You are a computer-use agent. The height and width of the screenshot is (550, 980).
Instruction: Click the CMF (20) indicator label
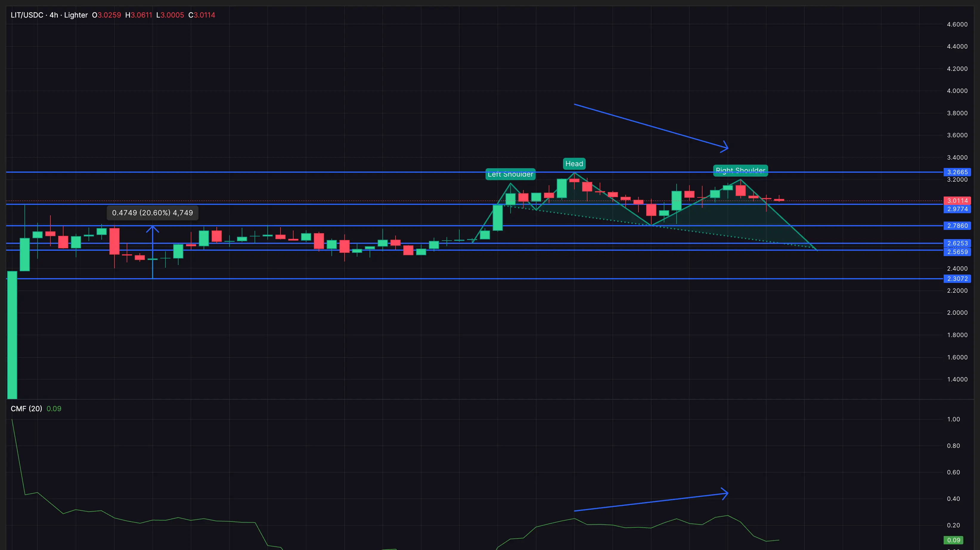[x=26, y=409]
